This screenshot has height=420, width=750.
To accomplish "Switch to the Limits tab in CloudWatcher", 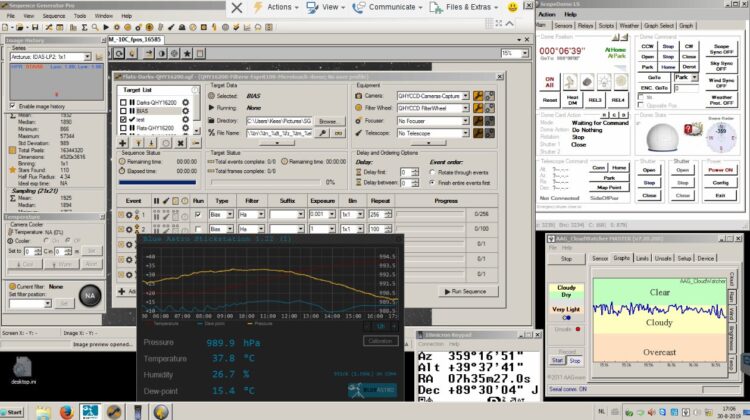I will 642,258.
